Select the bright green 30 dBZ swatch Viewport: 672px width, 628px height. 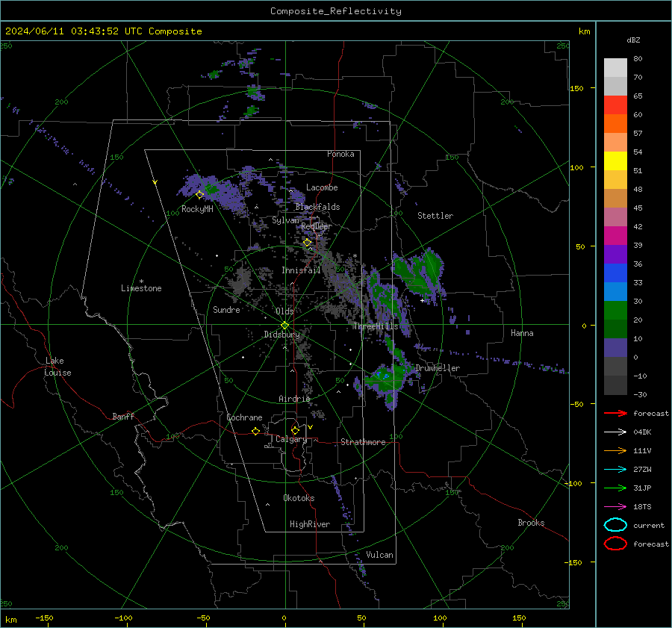click(x=615, y=311)
